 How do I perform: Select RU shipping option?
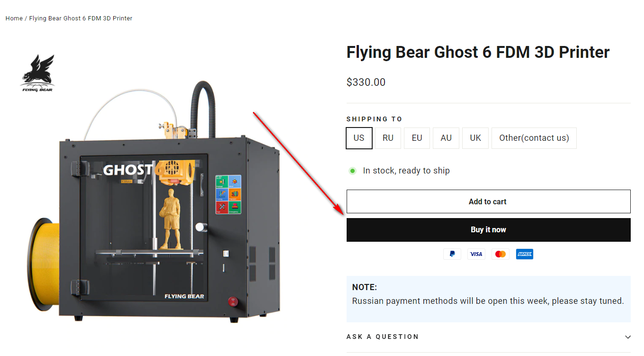coord(388,138)
